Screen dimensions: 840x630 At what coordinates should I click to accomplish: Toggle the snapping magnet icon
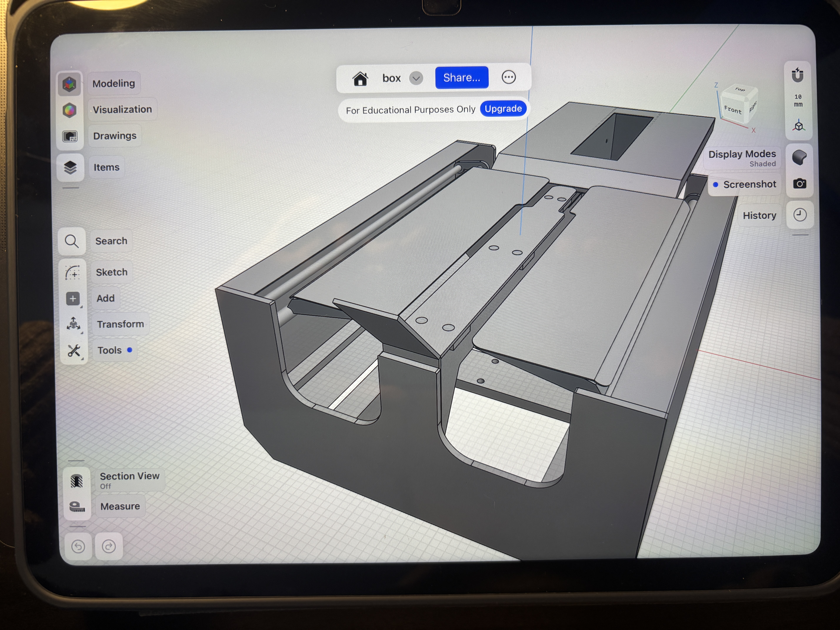click(797, 75)
